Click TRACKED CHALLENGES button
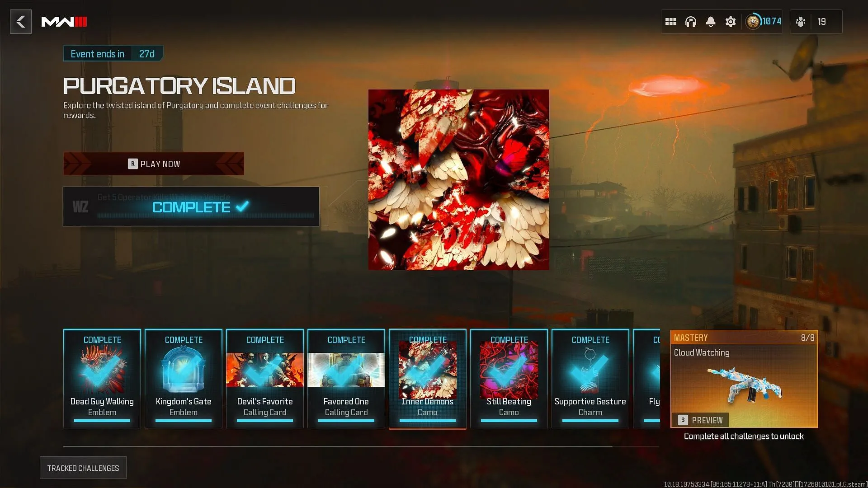The width and height of the screenshot is (868, 488). tap(83, 468)
